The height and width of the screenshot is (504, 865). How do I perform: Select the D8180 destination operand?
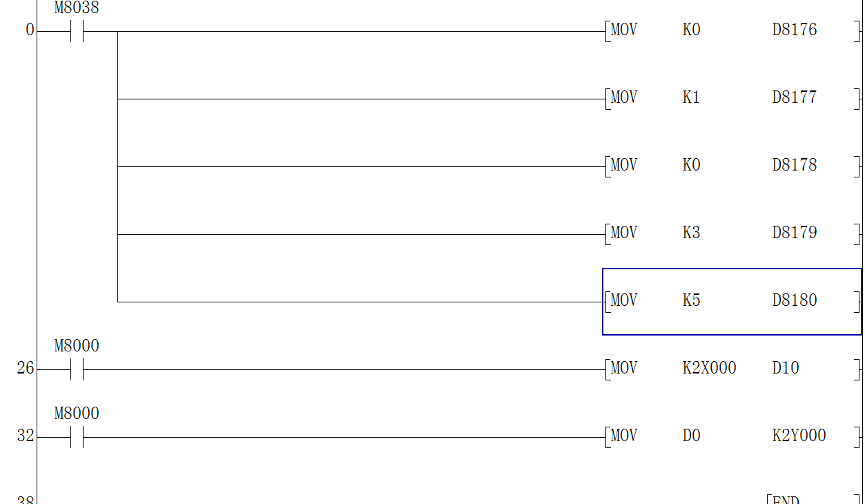(794, 301)
